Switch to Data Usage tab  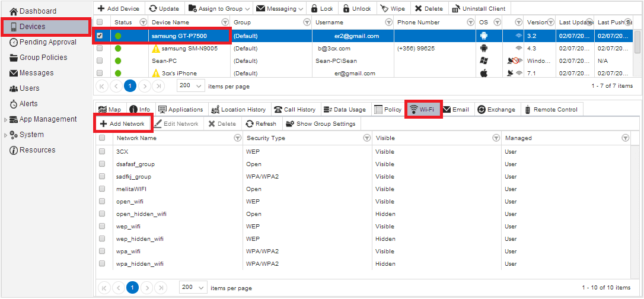click(345, 110)
